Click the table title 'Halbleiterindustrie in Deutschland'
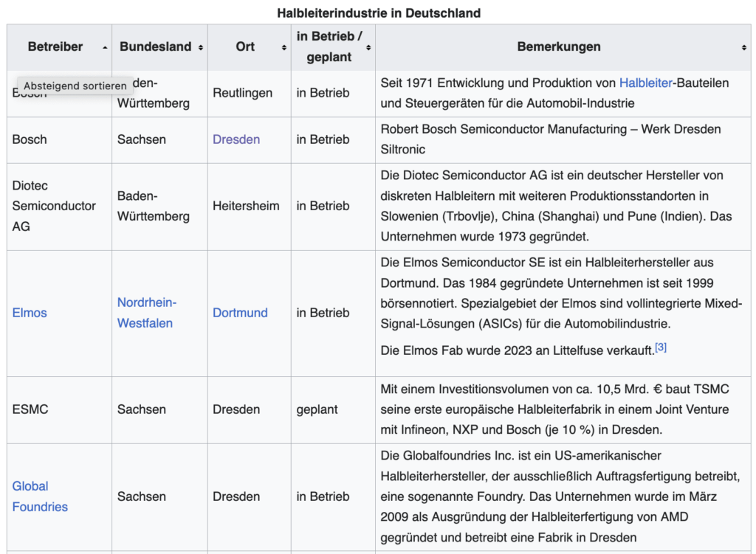 [378, 13]
